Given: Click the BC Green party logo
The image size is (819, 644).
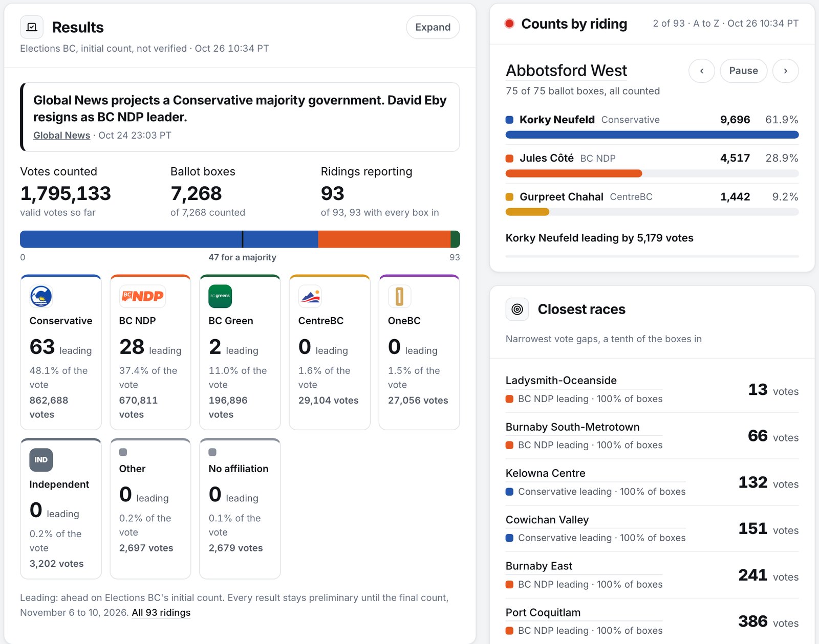Looking at the screenshot, I should click(220, 296).
